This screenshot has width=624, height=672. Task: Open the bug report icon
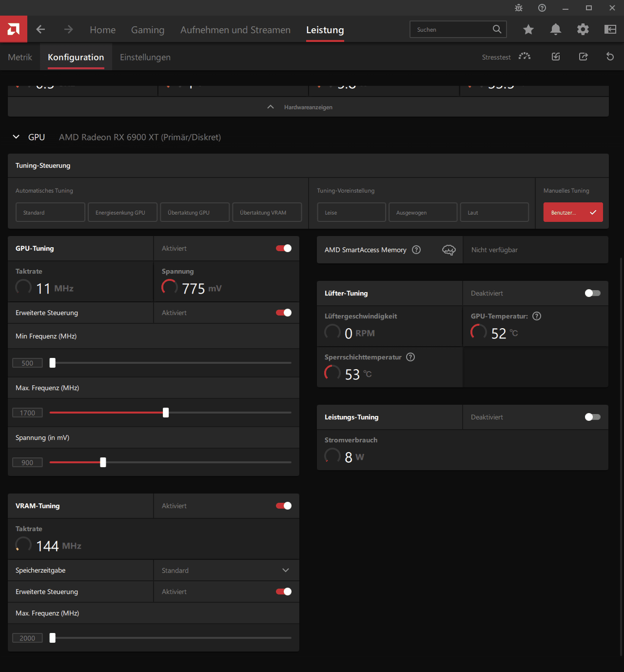519,8
